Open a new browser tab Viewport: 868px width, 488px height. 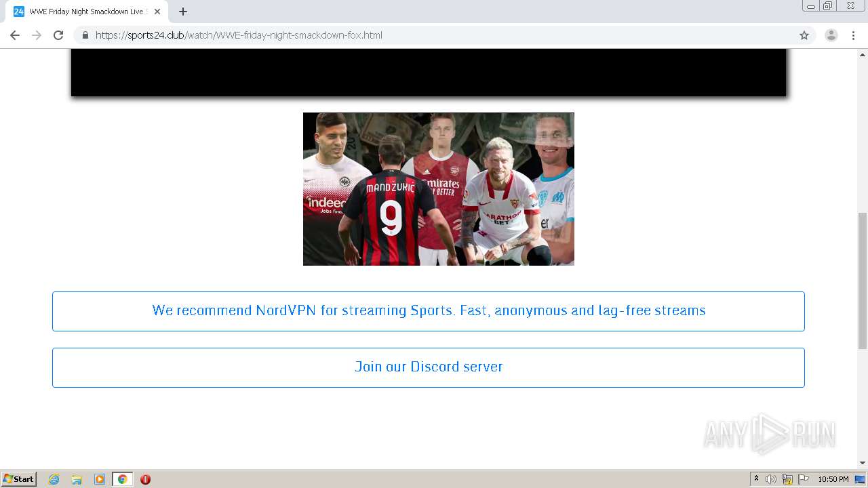pyautogui.click(x=183, y=12)
